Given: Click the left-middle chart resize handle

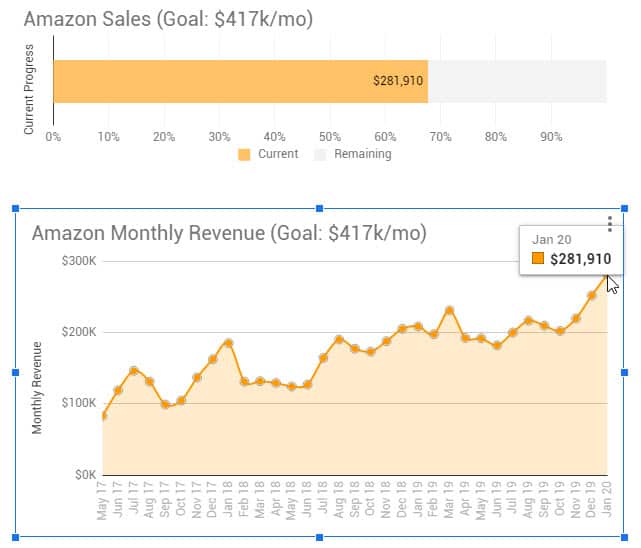Looking at the screenshot, I should tap(15, 372).
